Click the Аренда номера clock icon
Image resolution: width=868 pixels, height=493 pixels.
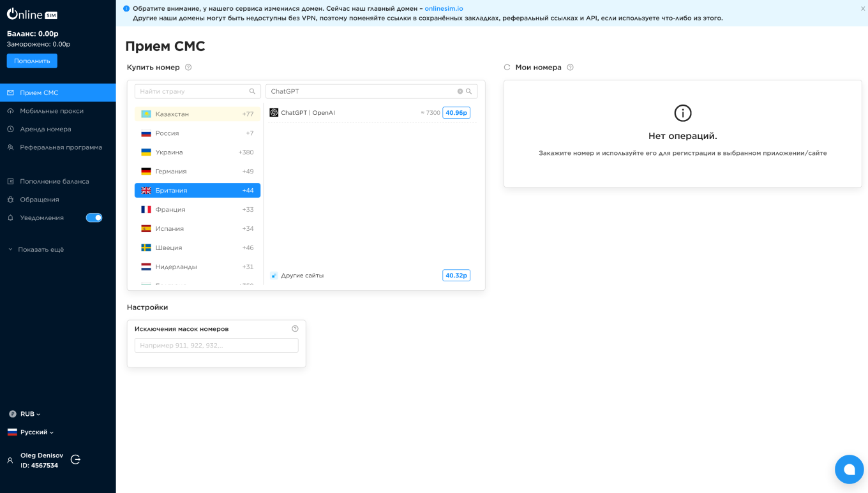pos(11,129)
